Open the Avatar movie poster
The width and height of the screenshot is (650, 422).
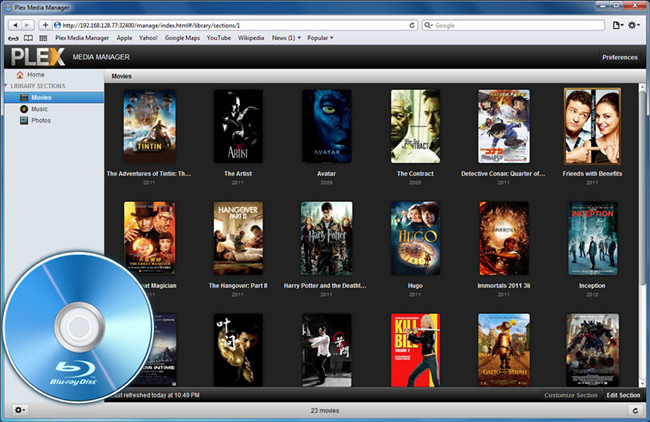tap(327, 126)
